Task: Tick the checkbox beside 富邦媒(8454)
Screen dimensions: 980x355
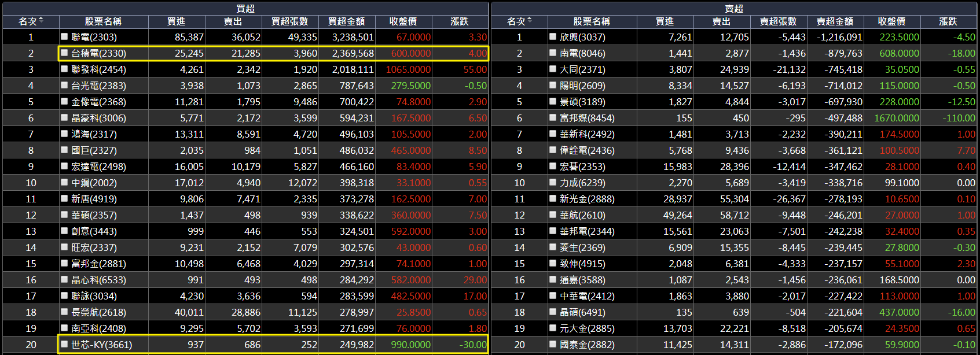Action: pos(553,117)
